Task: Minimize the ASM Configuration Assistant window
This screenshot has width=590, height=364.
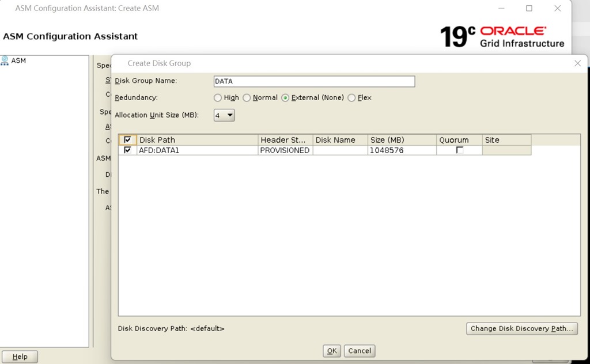Action: tap(501, 8)
